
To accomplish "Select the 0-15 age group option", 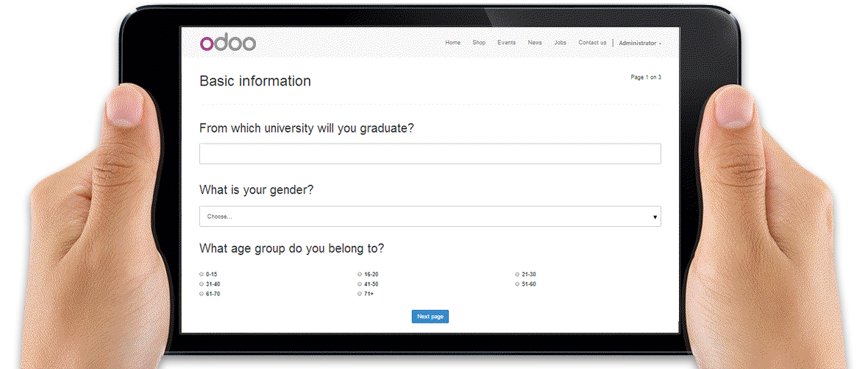I will click(x=202, y=274).
